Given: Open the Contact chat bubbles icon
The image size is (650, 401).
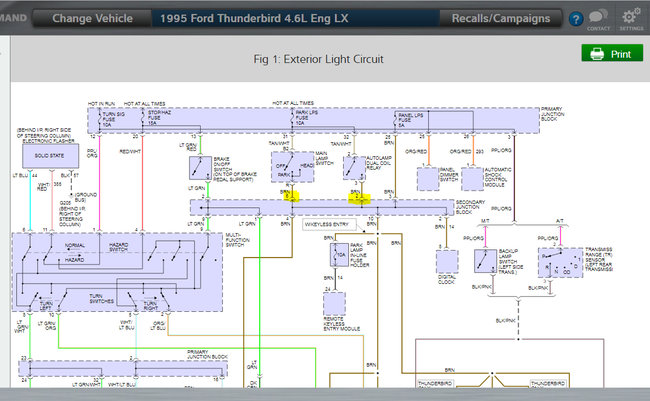Looking at the screenshot, I should tap(598, 19).
